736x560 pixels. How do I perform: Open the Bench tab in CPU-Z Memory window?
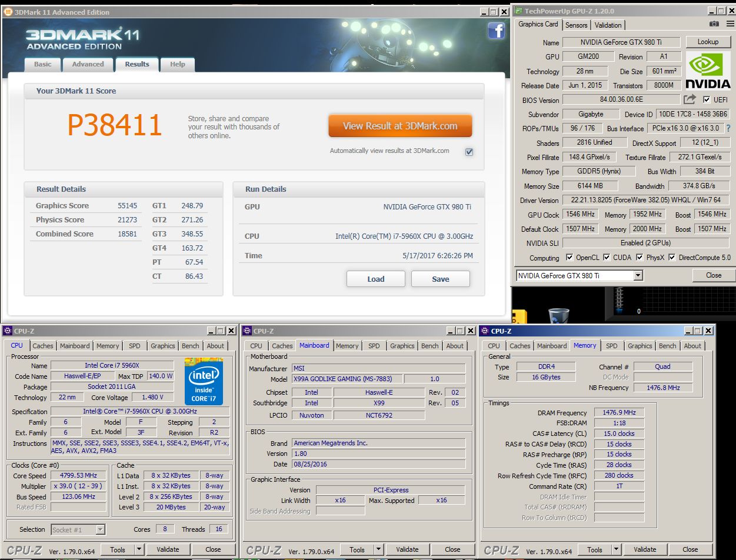tap(667, 346)
